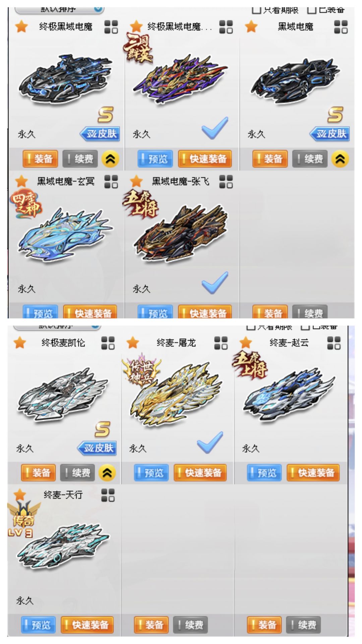362x644 pixels.
Task: Click the 巫皮肤 tag on 终极麦凯伦 card
Action: tap(97, 448)
